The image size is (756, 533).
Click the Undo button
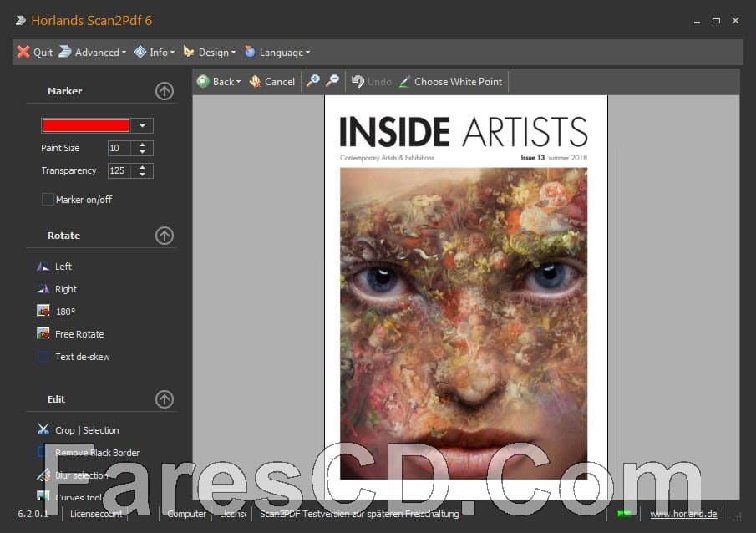371,82
